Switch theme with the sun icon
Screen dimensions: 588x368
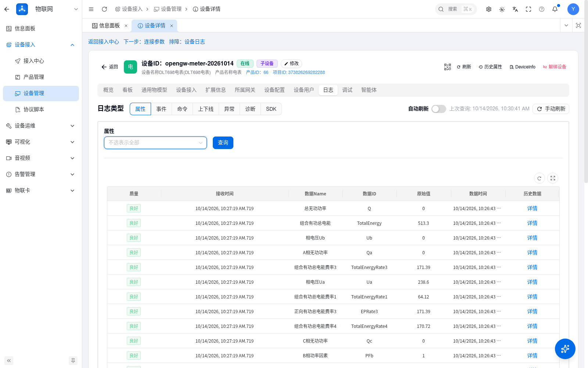click(502, 9)
